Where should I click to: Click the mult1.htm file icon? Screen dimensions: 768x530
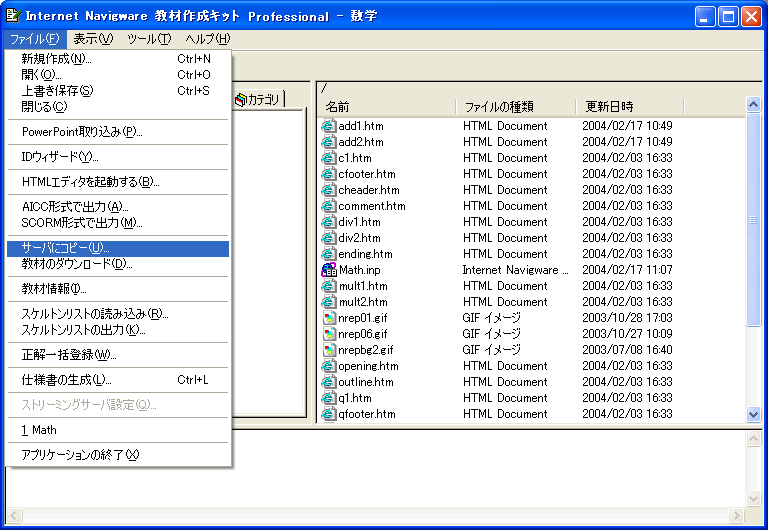329,286
